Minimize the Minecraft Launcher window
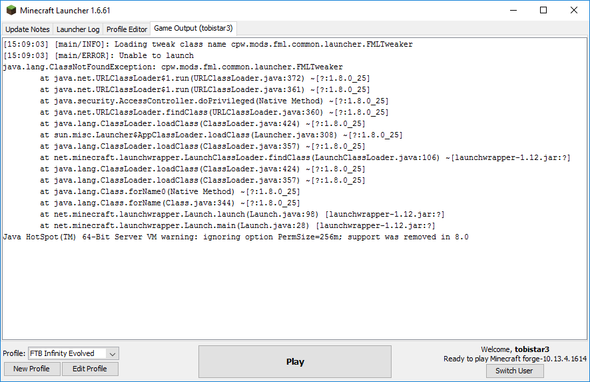This screenshot has width=590, height=382. coord(513,11)
